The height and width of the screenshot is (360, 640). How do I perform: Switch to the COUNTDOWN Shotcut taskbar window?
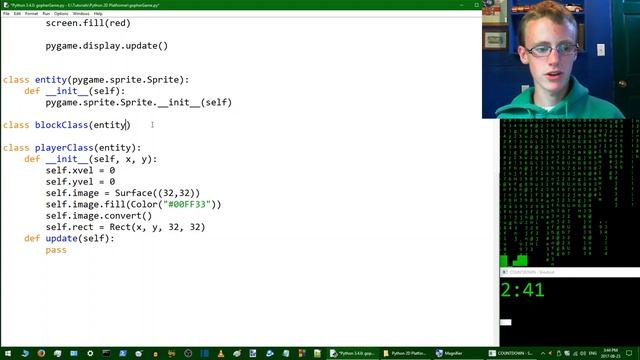pyautogui.click(x=511, y=353)
